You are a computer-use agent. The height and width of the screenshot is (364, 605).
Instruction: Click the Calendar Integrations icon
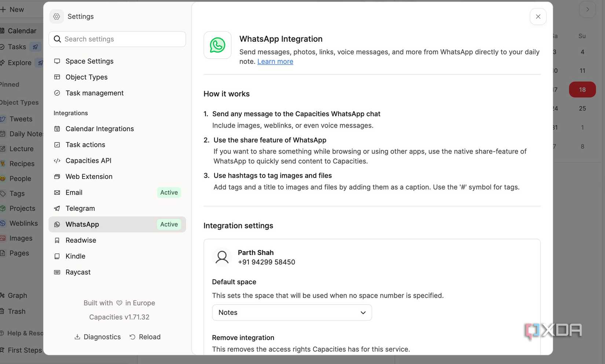57,129
